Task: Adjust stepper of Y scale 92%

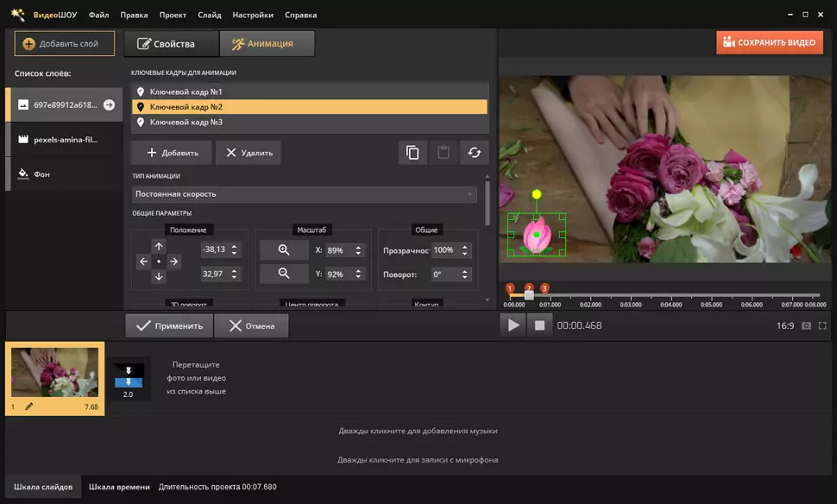Action: [358, 274]
